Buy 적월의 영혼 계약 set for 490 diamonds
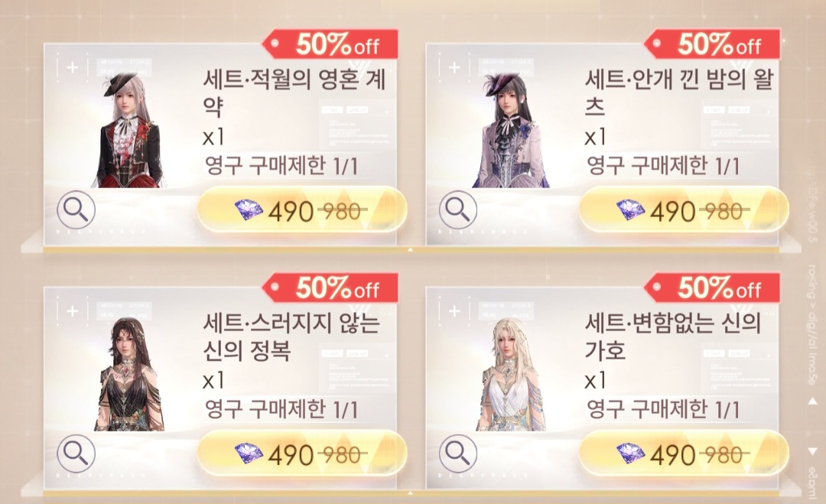The width and height of the screenshot is (826, 504). click(302, 210)
